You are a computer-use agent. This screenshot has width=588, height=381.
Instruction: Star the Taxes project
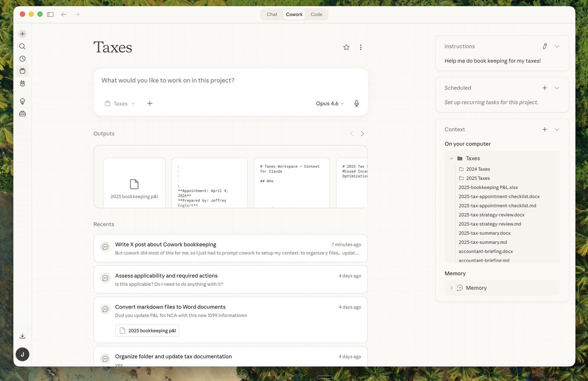[346, 47]
